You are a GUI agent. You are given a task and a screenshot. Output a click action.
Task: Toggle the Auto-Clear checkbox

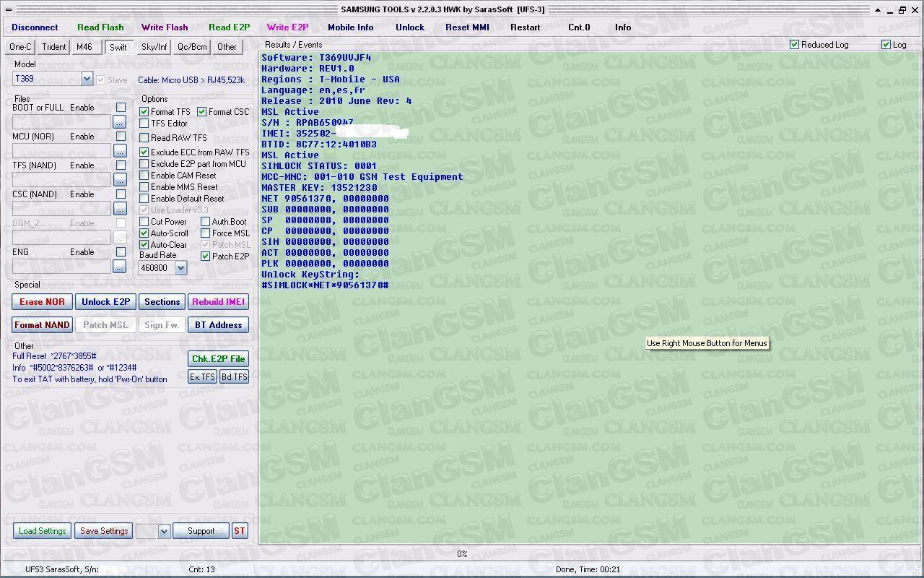coord(144,245)
